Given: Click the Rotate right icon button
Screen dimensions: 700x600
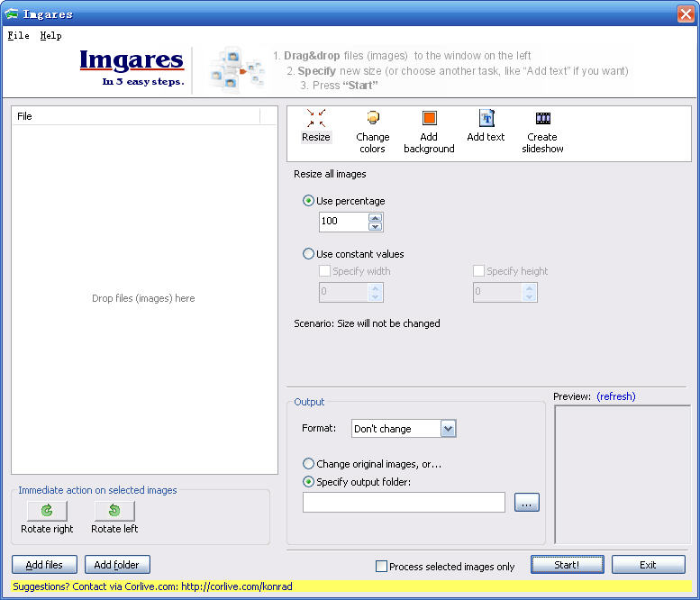Looking at the screenshot, I should coord(47,511).
